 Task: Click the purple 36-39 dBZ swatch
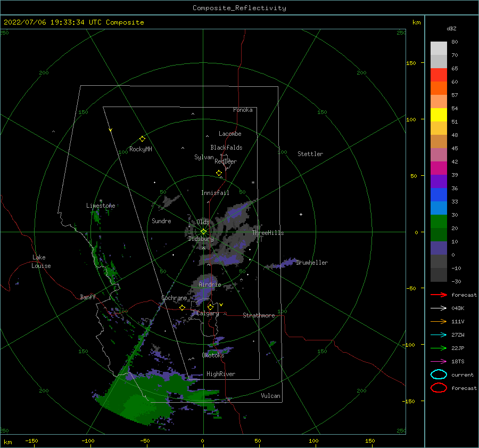coord(439,182)
